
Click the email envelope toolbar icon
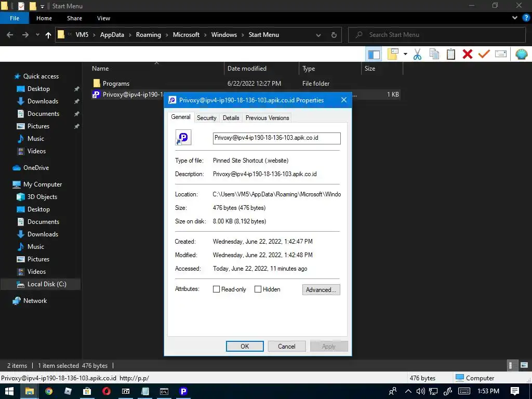(x=501, y=54)
